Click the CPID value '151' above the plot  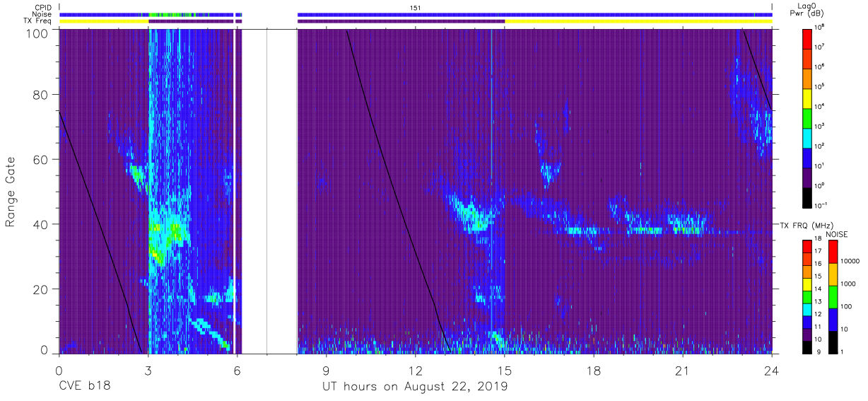[x=416, y=7]
